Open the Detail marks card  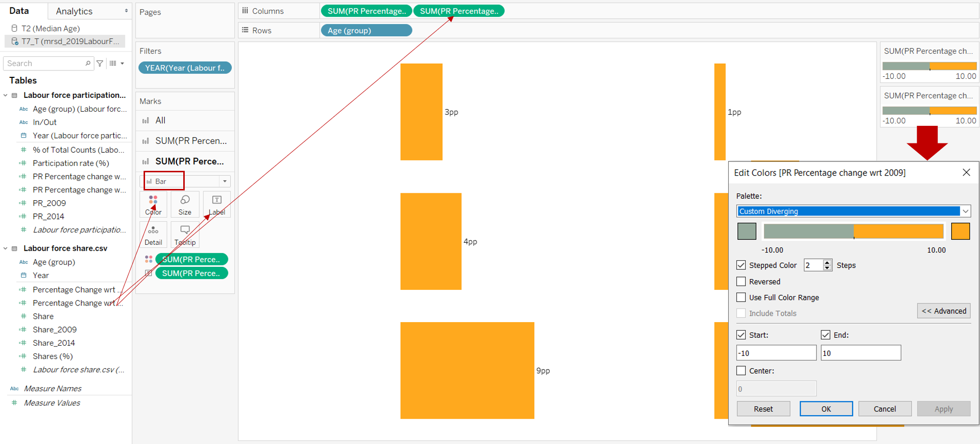click(x=153, y=235)
